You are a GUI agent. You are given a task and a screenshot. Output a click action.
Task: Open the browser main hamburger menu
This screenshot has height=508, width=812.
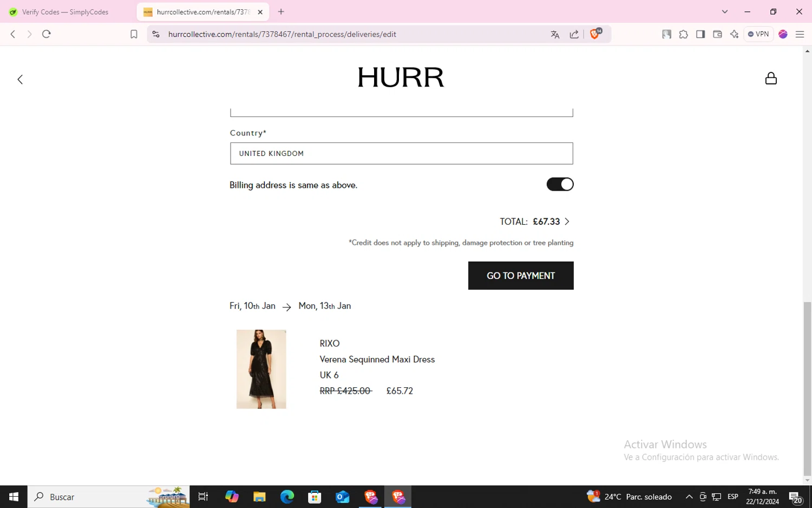click(800, 34)
